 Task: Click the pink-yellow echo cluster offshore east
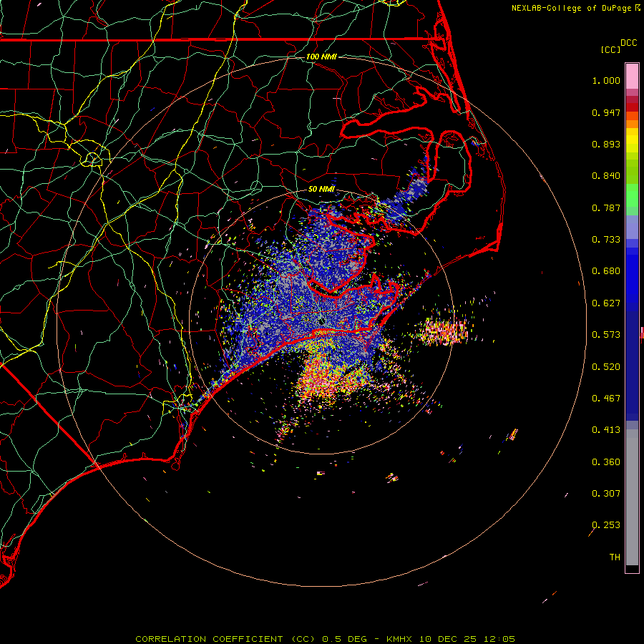coord(444,331)
